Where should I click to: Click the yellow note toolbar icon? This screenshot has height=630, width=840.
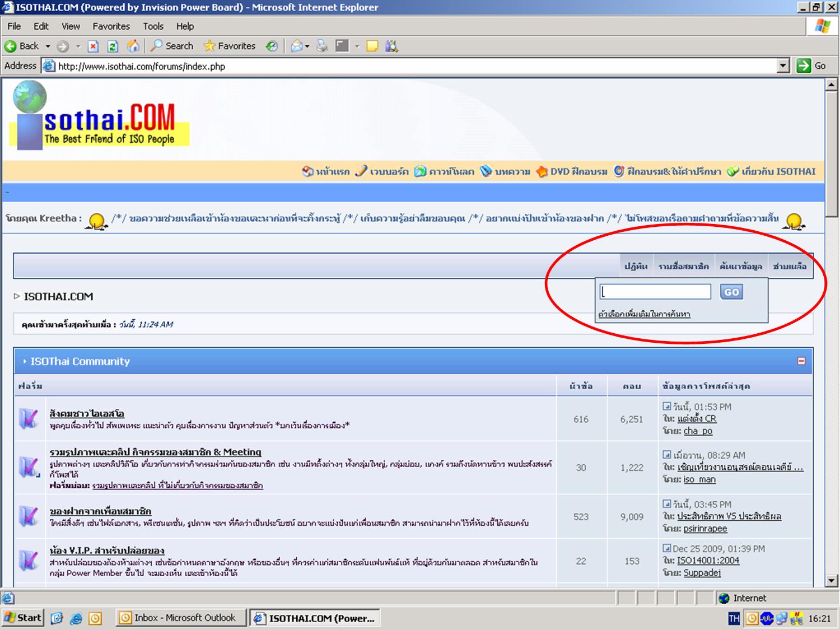tap(372, 46)
